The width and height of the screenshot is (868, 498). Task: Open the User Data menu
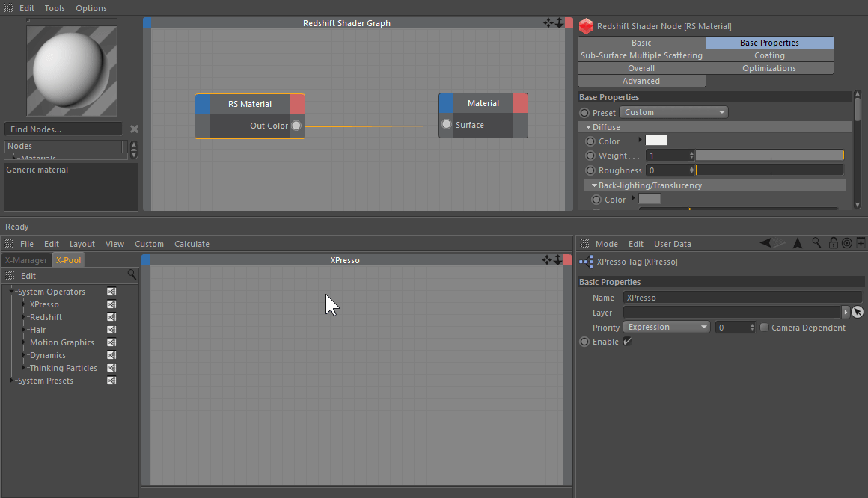(672, 244)
